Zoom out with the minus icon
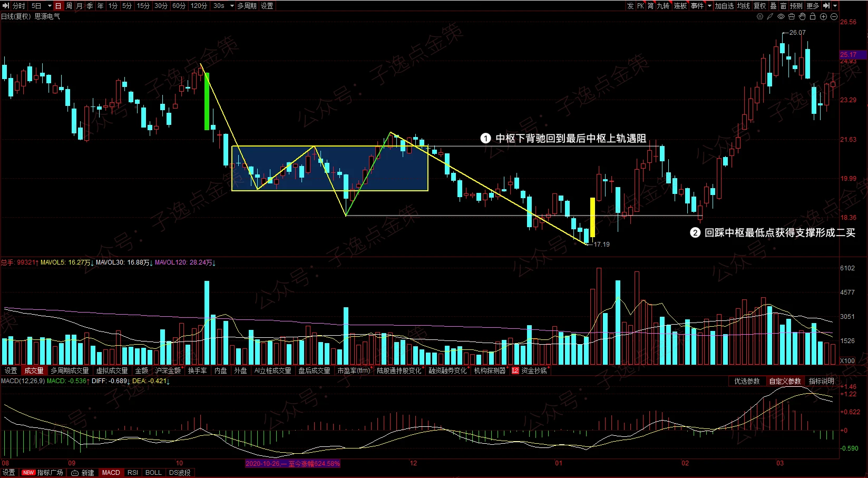The height and width of the screenshot is (478, 868). coord(834,17)
